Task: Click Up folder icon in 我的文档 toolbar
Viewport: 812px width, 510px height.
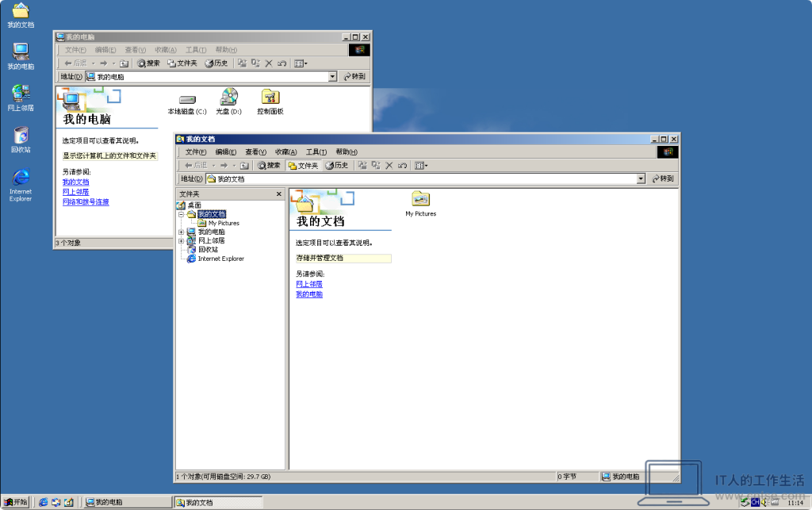Action: 244,165
